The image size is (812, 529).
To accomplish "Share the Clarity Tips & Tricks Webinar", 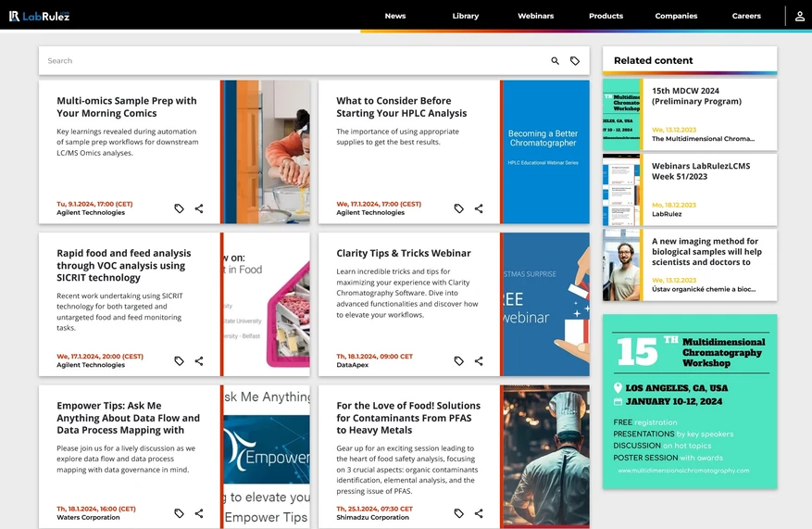I will [x=479, y=360].
